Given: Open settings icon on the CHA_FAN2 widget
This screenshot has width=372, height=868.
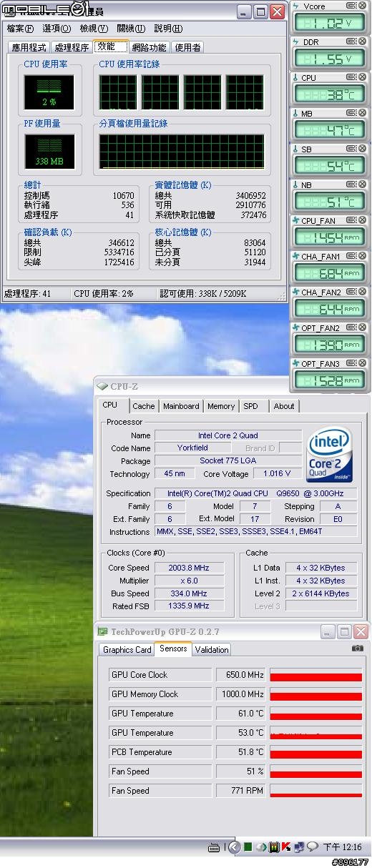Looking at the screenshot, I should point(351,292).
